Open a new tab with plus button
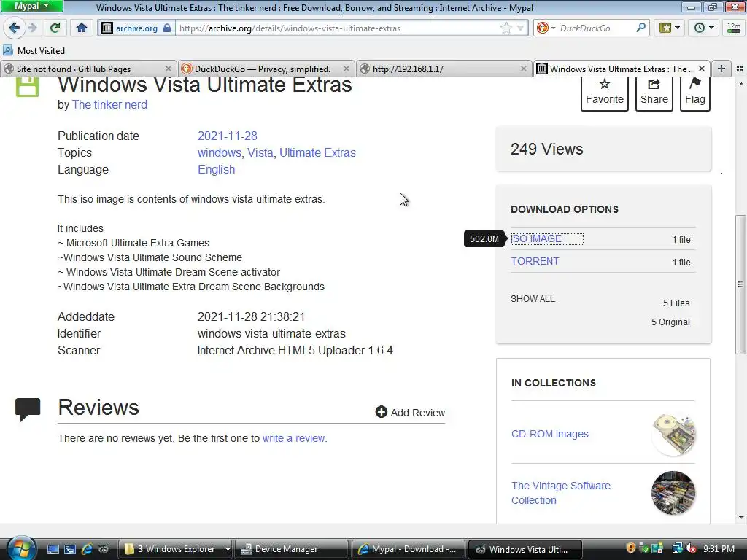The width and height of the screenshot is (747, 560). click(x=721, y=69)
